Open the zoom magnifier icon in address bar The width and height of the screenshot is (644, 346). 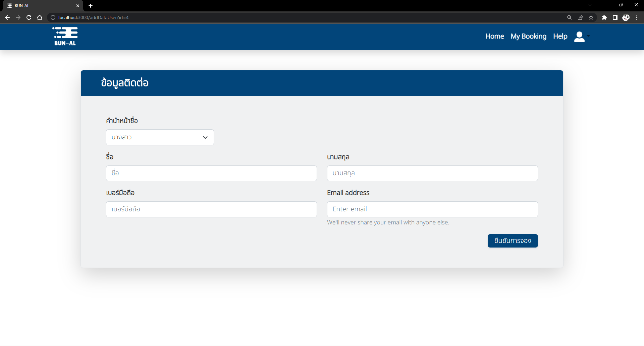point(569,17)
